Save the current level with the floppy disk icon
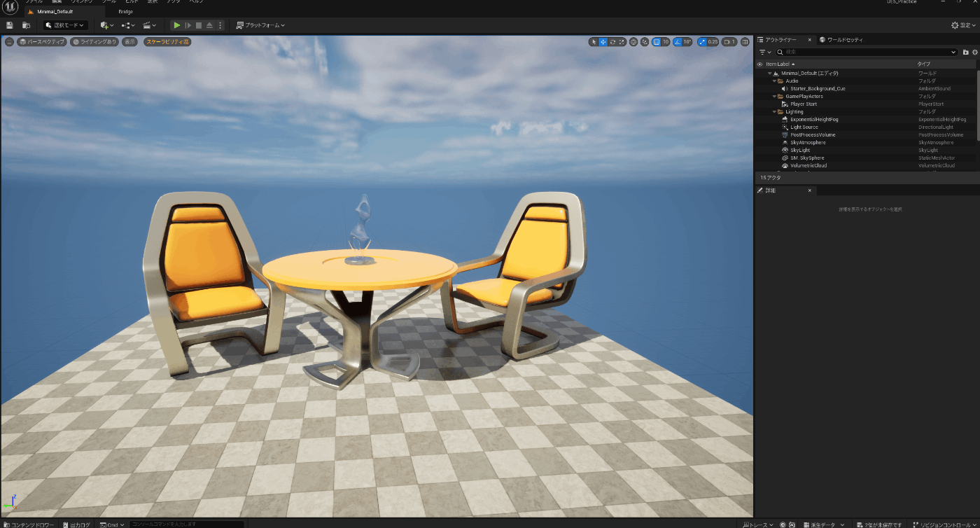Viewport: 980px width, 528px height. [x=9, y=25]
